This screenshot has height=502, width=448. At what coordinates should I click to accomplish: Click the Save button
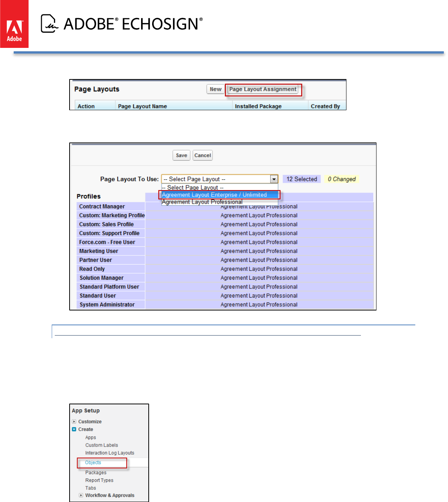pos(181,155)
